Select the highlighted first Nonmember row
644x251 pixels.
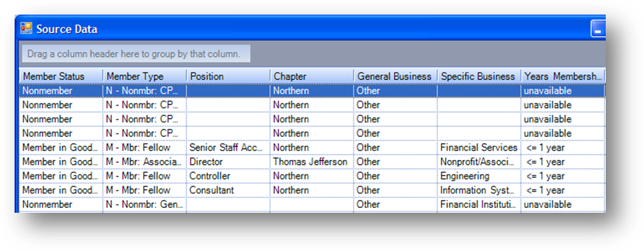click(x=312, y=91)
